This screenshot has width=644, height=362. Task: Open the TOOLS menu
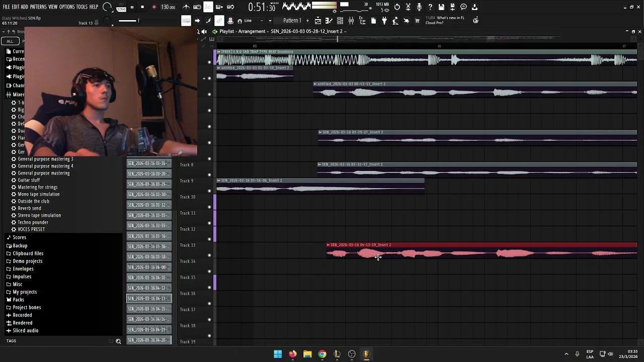pyautogui.click(x=82, y=7)
